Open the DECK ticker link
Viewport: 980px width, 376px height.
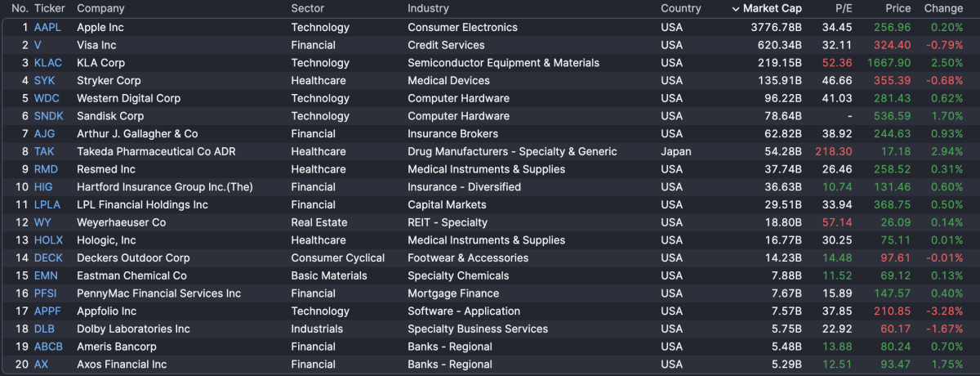click(48, 258)
